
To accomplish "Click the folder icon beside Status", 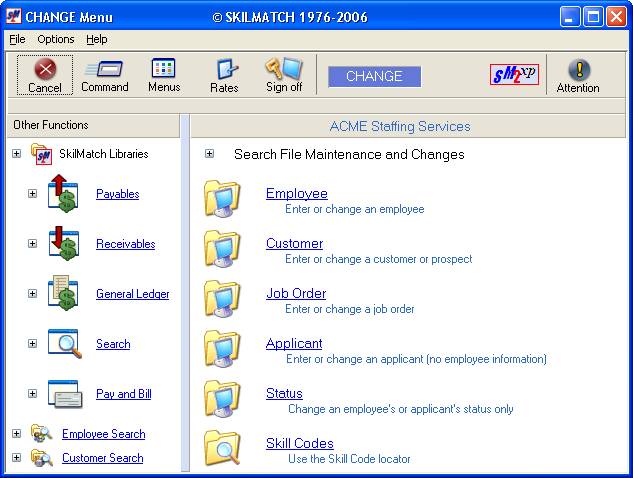I will click(x=222, y=399).
